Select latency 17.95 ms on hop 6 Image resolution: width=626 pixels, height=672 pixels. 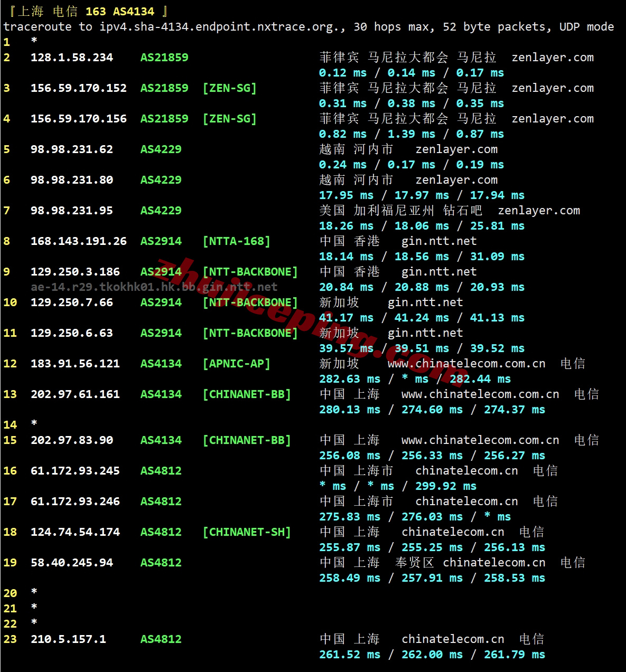click(346, 195)
